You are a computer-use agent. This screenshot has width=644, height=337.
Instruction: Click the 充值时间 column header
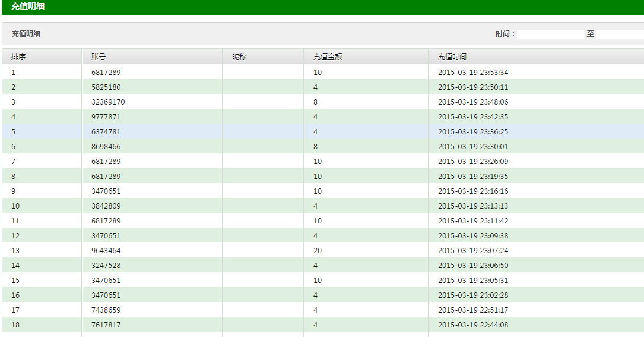[537, 57]
